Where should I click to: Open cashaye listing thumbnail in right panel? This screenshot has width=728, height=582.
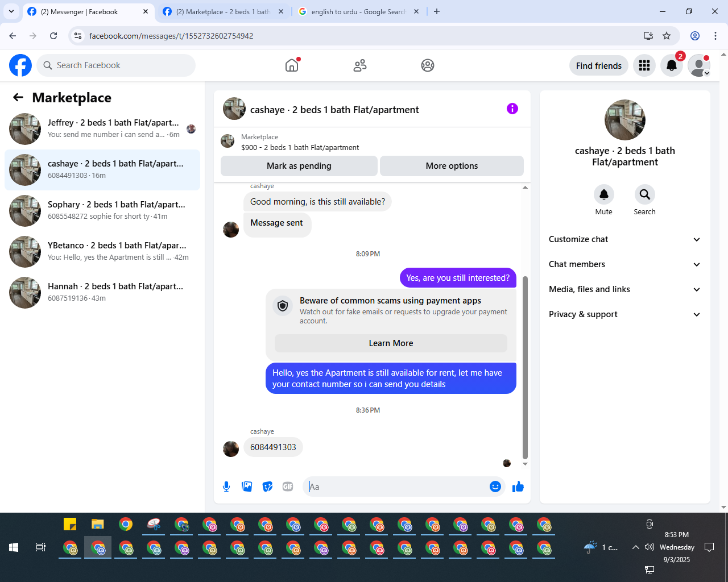(625, 120)
